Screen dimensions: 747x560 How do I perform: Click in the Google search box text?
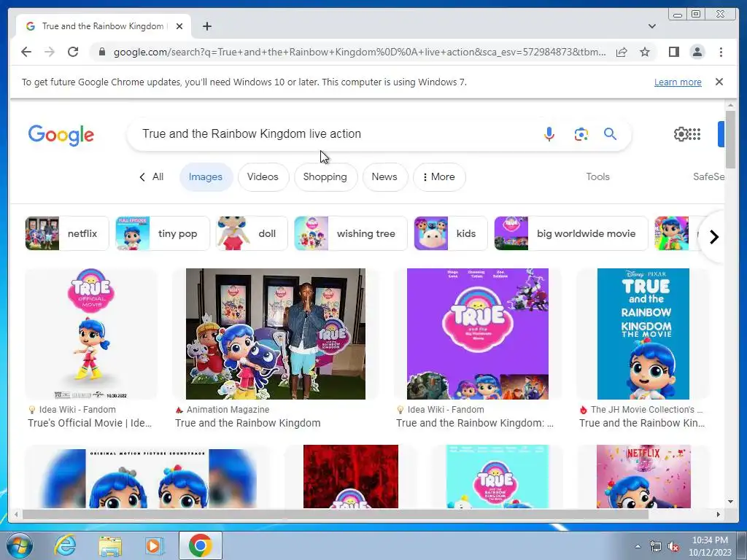pos(252,134)
